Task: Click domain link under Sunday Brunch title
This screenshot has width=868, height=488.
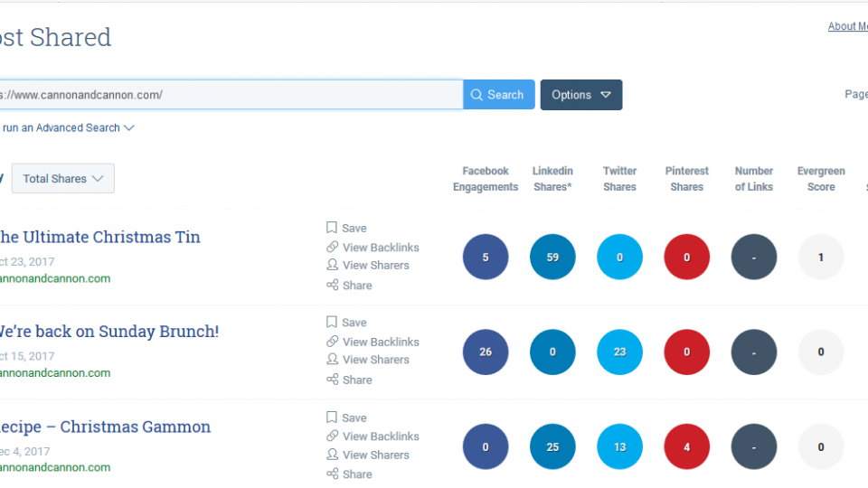Action: pos(55,373)
